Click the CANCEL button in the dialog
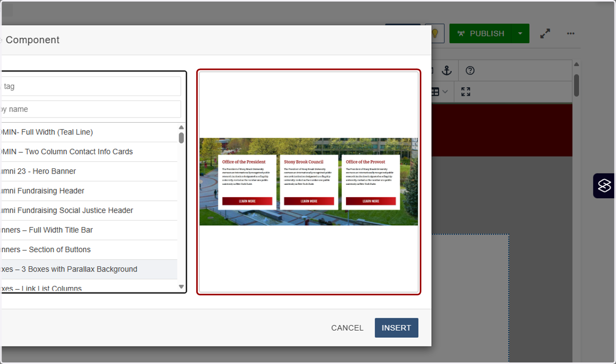 coord(347,328)
